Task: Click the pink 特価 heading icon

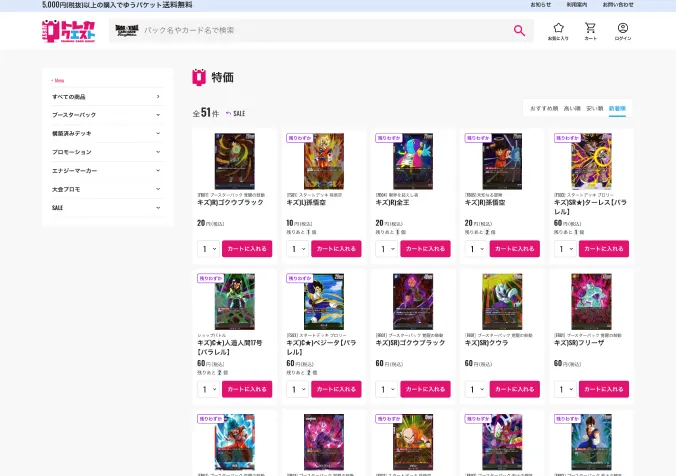Action: 198,77
